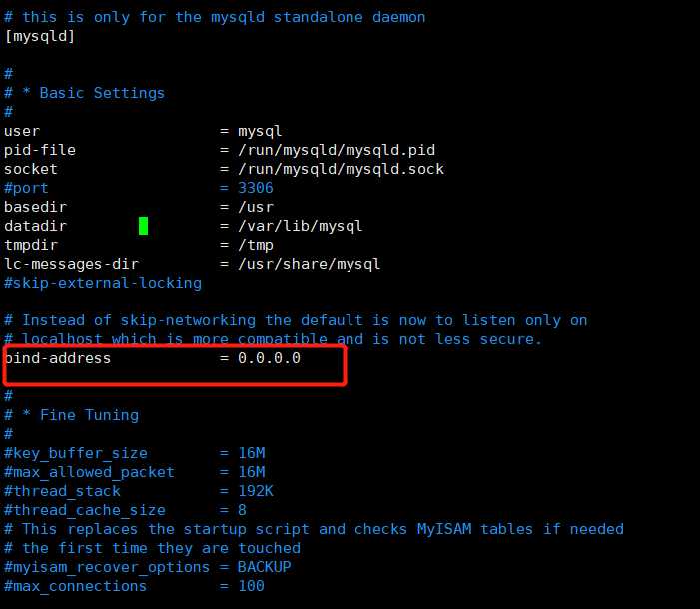Click the 'user' setting name
This screenshot has width=700, height=609.
[x=22, y=131]
